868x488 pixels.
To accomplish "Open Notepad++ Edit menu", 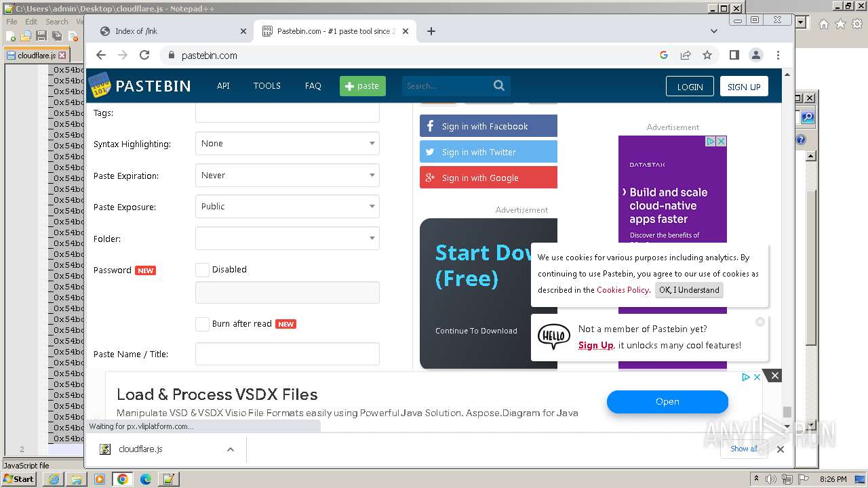I will 31,22.
